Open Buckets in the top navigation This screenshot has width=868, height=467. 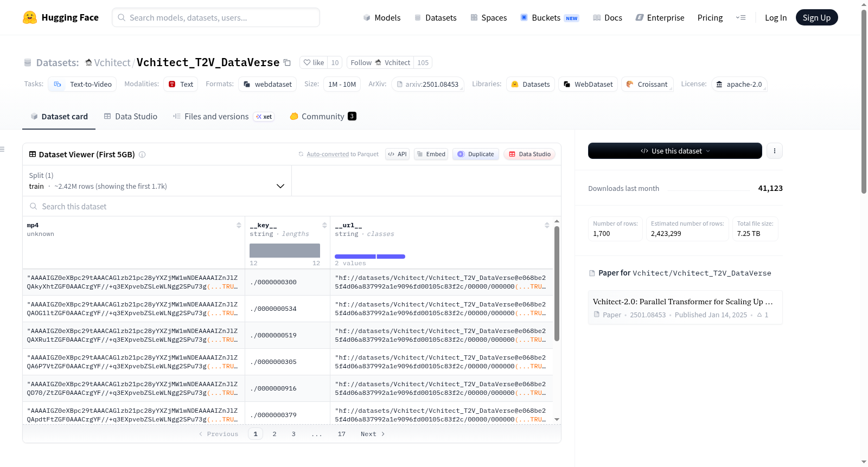coord(550,18)
